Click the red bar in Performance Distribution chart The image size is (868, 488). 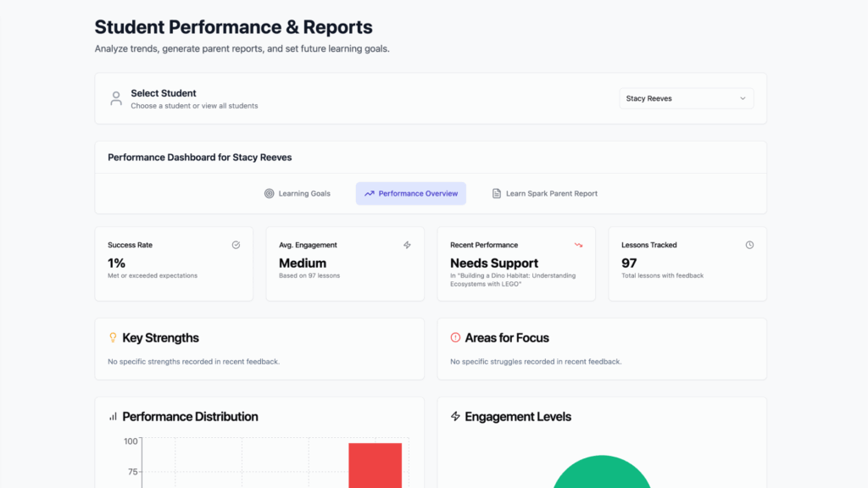click(x=376, y=465)
